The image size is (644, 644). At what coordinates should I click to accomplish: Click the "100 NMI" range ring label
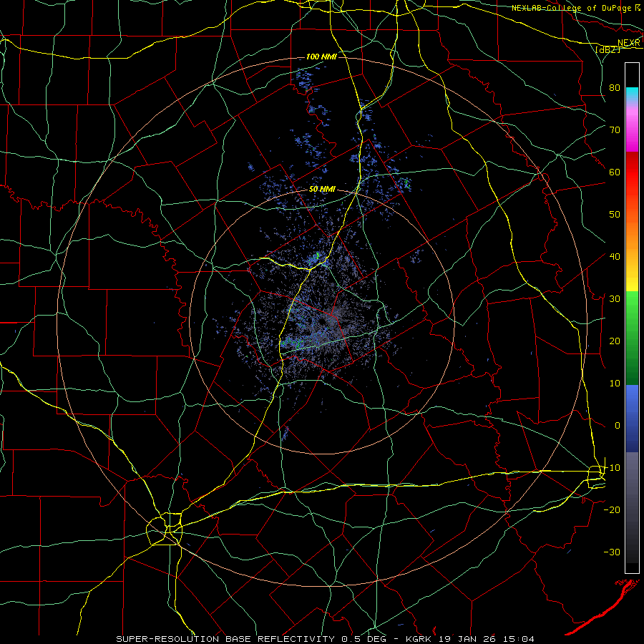coord(321,57)
